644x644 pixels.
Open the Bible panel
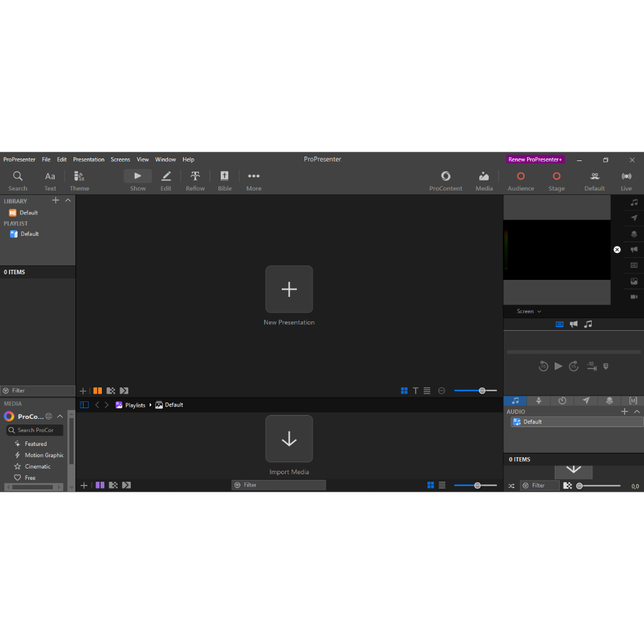click(225, 181)
